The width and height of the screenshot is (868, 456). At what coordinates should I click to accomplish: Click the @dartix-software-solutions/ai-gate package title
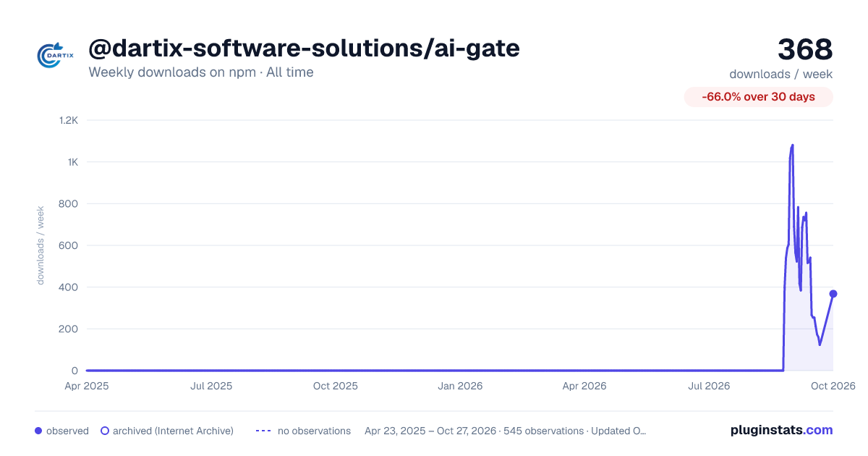304,48
